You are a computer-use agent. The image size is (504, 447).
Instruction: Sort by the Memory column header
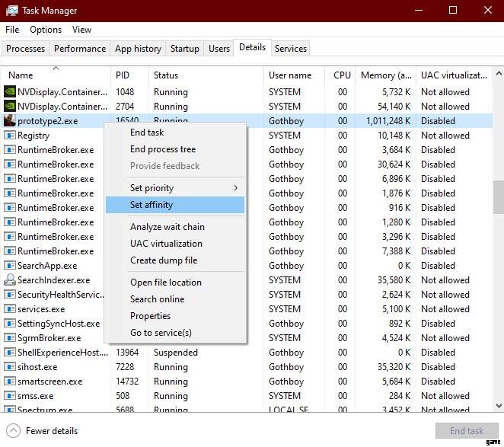pyautogui.click(x=385, y=75)
